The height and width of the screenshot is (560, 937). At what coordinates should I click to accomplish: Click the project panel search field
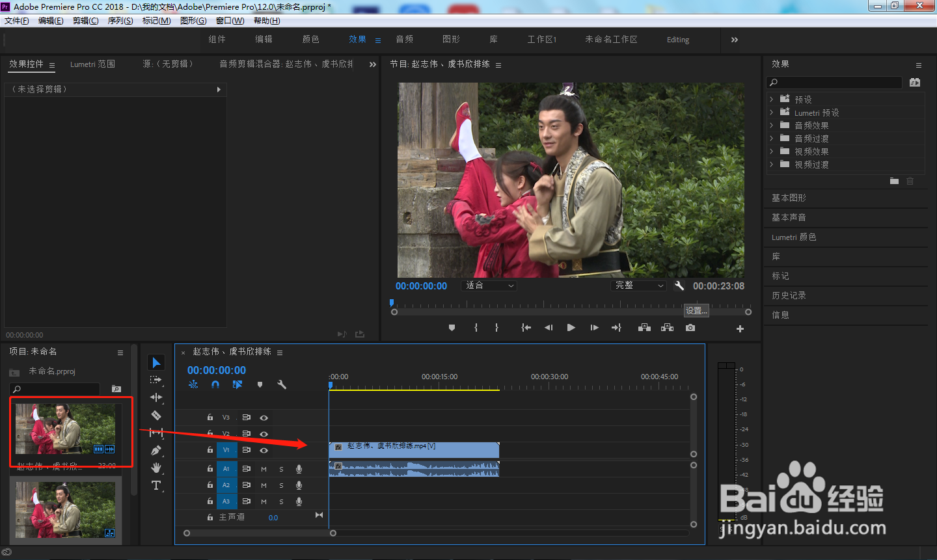pyautogui.click(x=55, y=389)
